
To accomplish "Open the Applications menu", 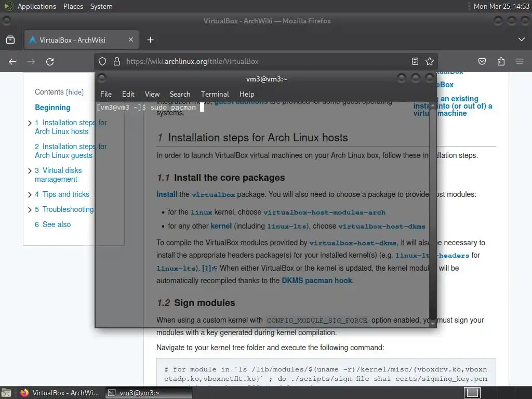I will [37, 6].
